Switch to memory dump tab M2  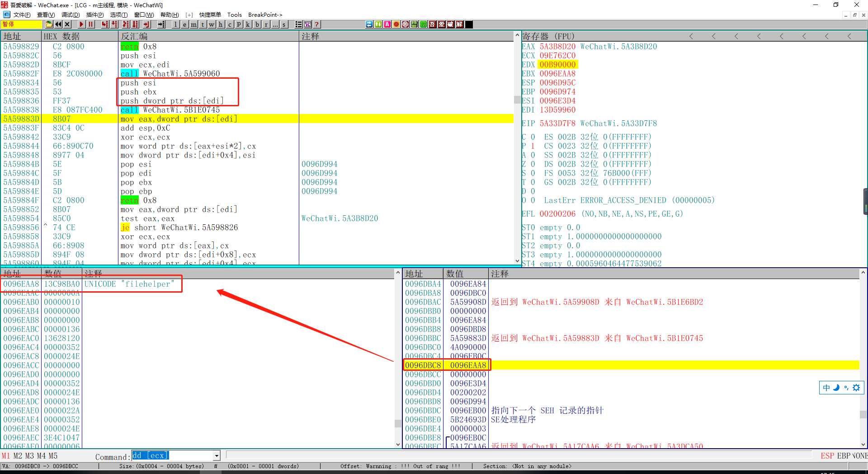point(18,455)
